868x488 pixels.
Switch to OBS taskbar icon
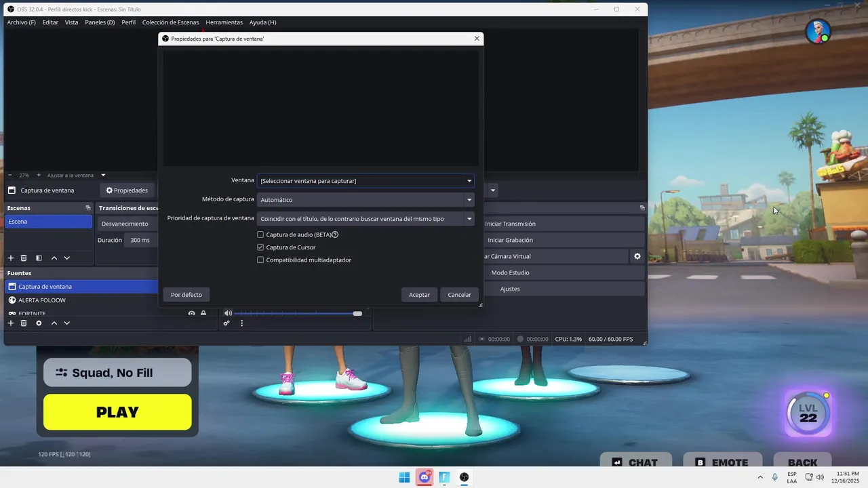464,477
